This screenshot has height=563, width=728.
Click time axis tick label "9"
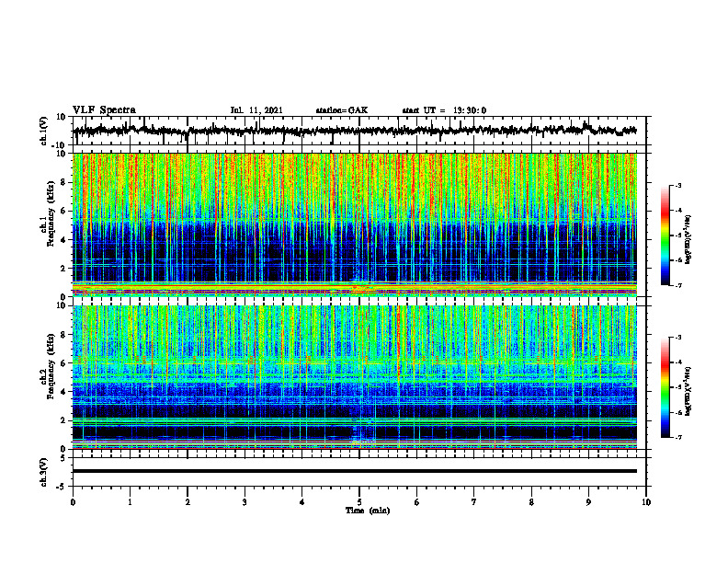(x=588, y=502)
